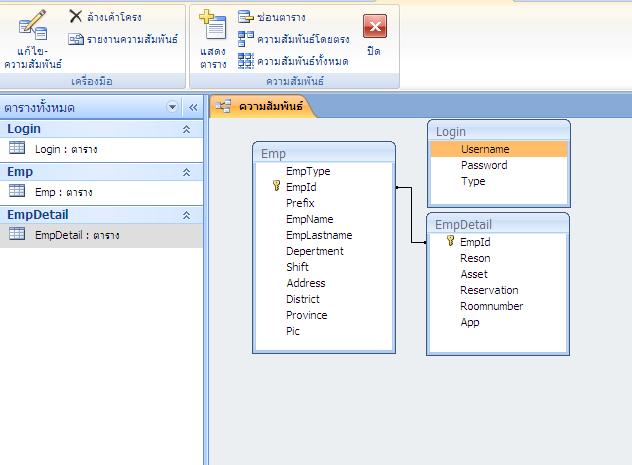
Task: Select Shift field in Emp table
Action: click(x=297, y=267)
